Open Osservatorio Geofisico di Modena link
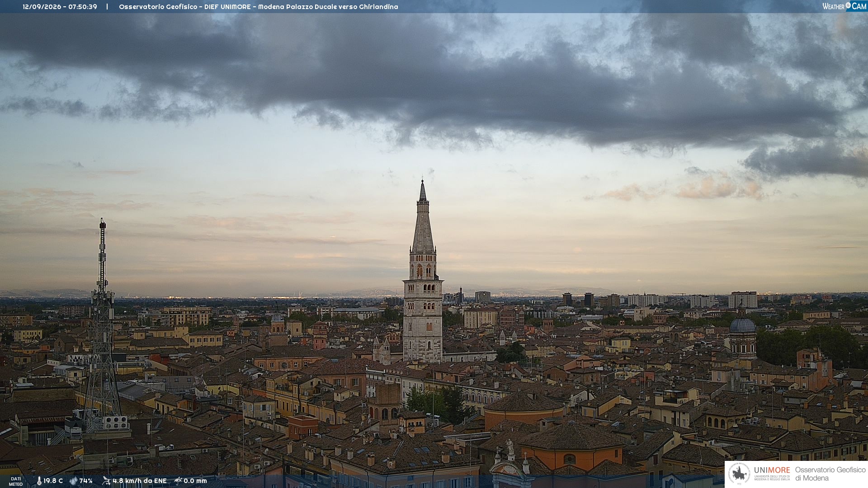The image size is (868, 488). pos(830,474)
